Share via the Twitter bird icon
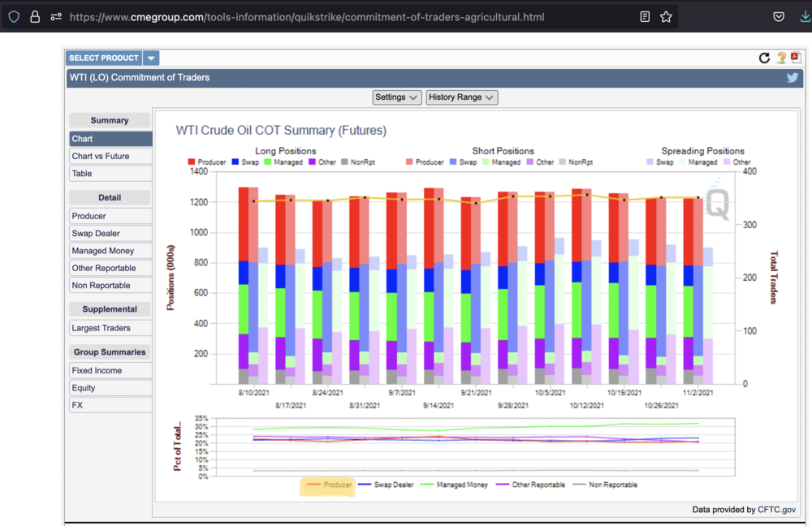The image size is (812, 526). [793, 78]
